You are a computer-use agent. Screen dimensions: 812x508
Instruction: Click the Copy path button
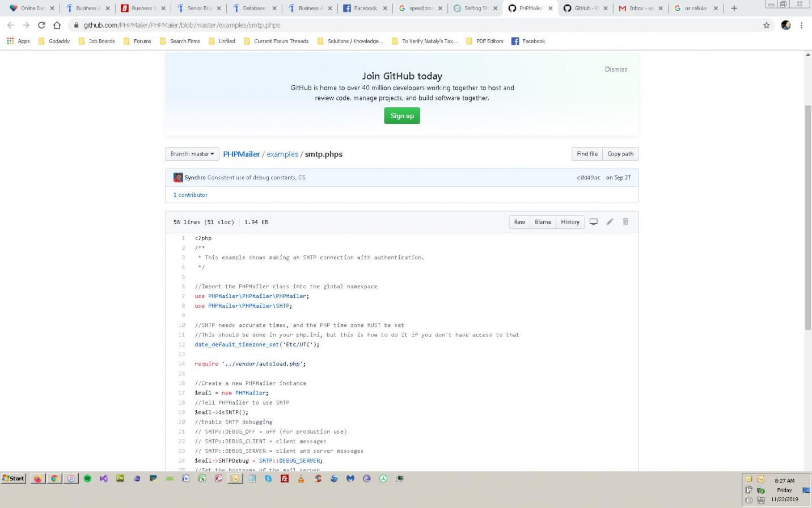(x=620, y=154)
